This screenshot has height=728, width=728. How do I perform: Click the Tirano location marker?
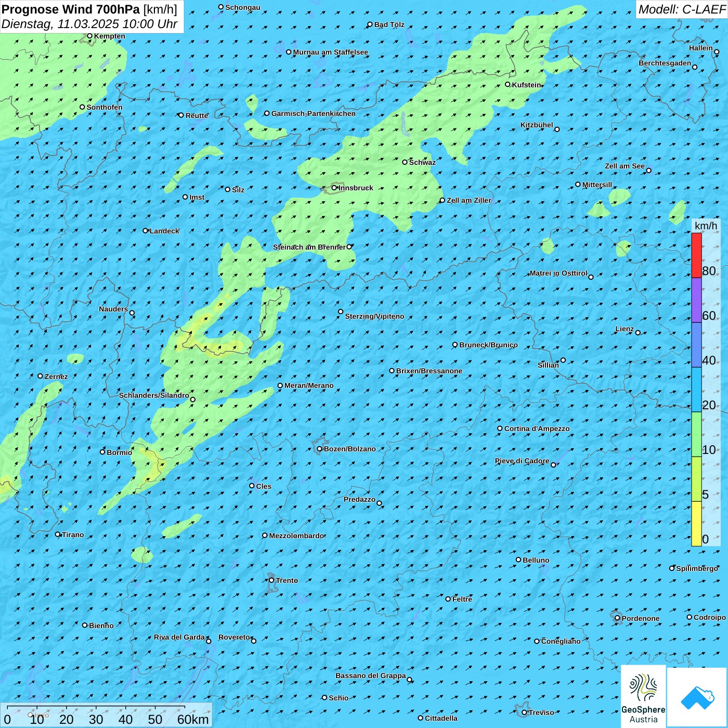coord(58,534)
